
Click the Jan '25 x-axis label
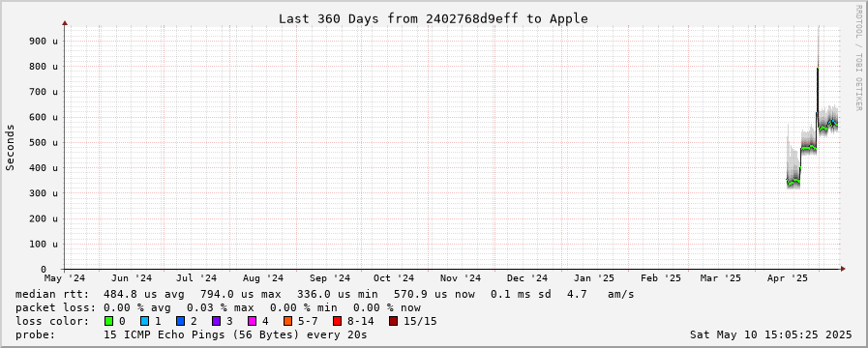pos(594,277)
